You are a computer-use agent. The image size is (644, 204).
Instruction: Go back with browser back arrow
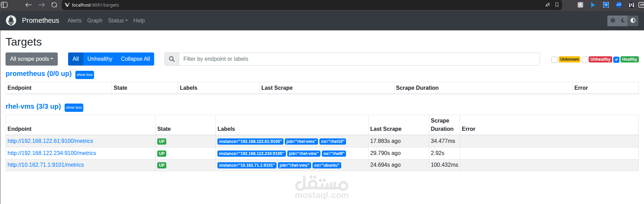[29, 5]
